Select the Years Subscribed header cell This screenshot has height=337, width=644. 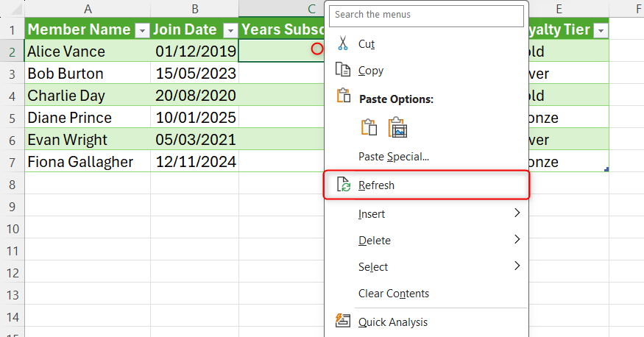[282, 29]
